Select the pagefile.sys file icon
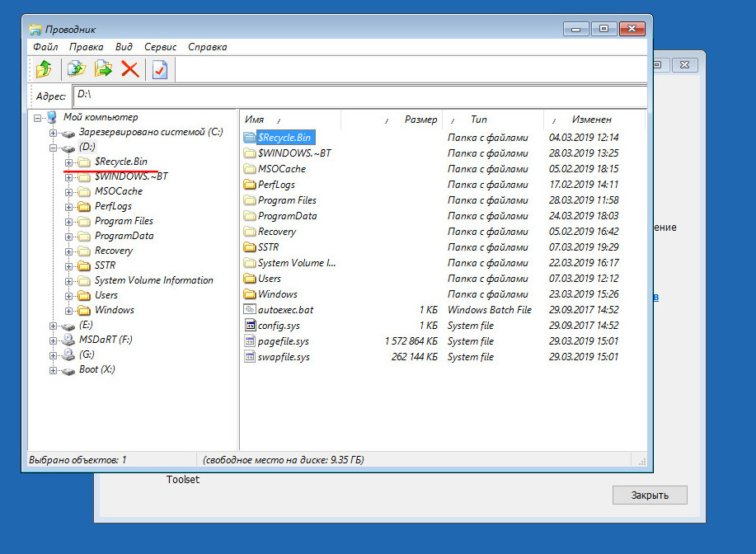 click(x=250, y=340)
